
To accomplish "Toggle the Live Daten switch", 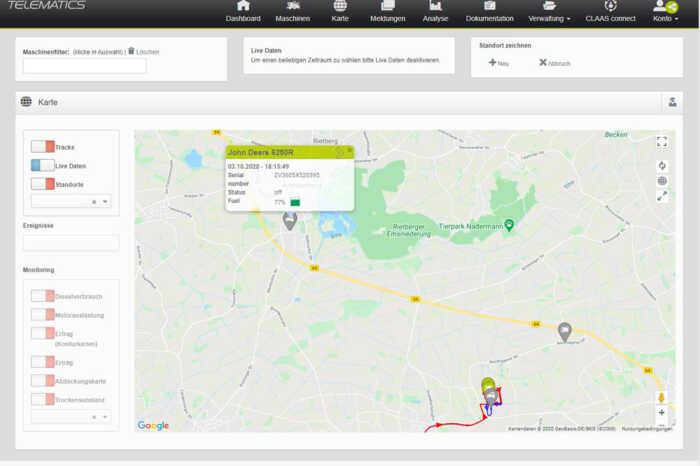I will 43,165.
